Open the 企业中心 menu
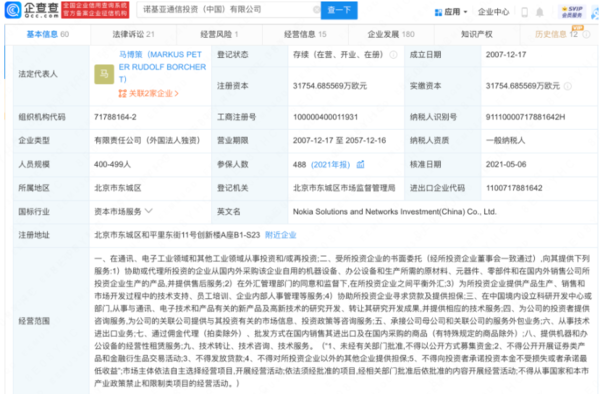 (x=494, y=12)
